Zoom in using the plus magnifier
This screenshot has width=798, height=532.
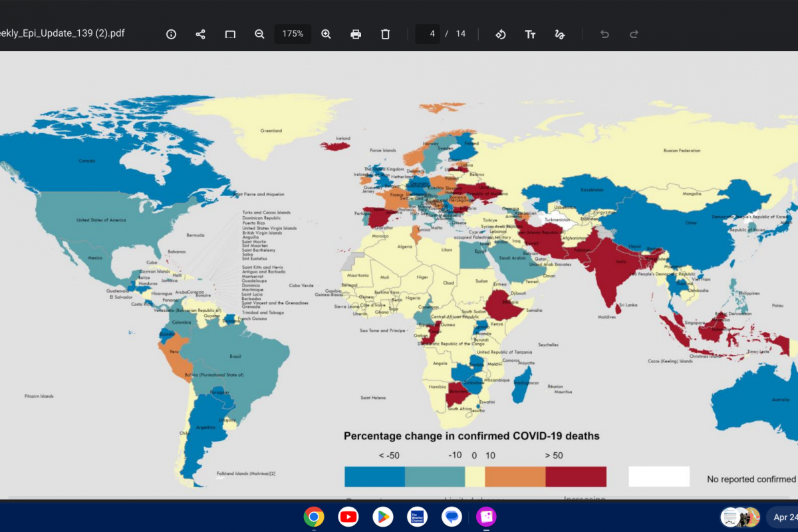tap(326, 34)
